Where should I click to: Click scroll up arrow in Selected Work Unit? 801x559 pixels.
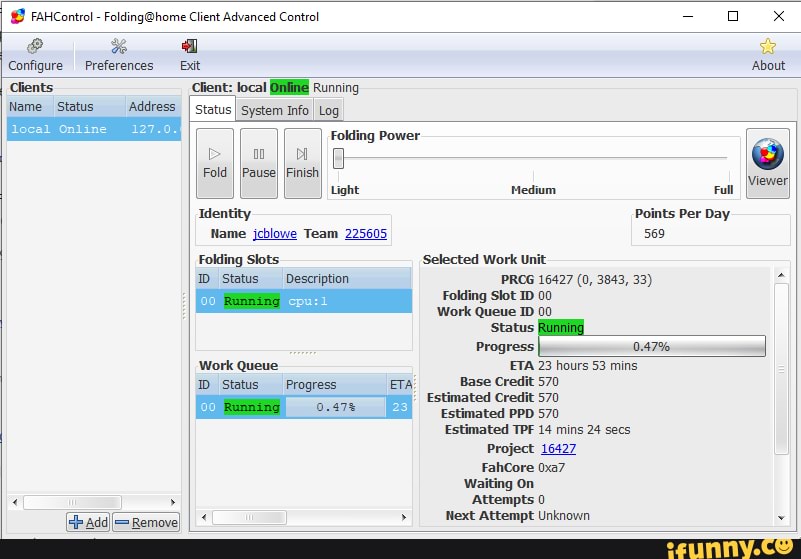coord(781,275)
